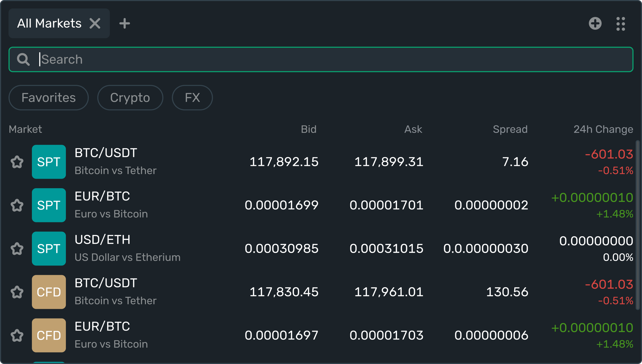Image resolution: width=642 pixels, height=364 pixels.
Task: Click the spread value 7.16
Action: point(515,162)
